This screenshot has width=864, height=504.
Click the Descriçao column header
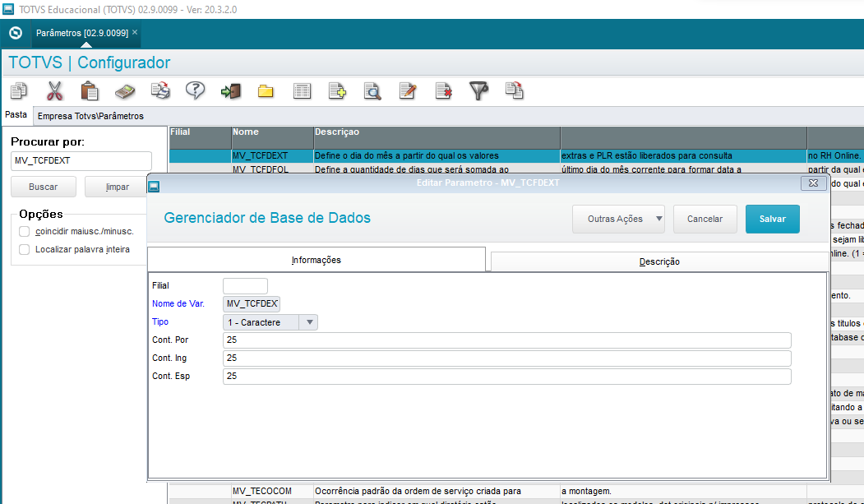(437, 137)
